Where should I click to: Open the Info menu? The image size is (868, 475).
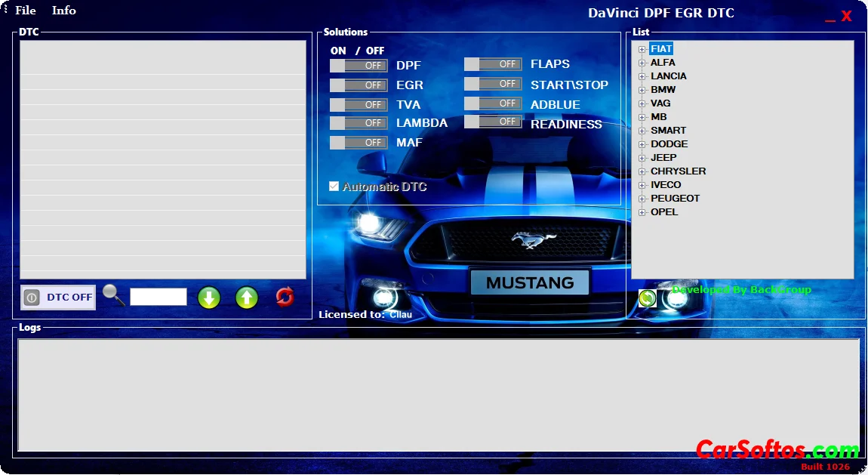(63, 11)
